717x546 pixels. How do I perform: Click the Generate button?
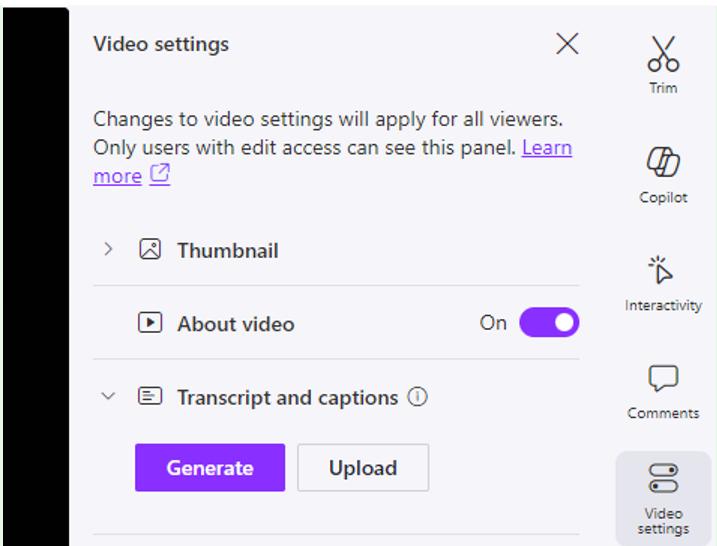pyautogui.click(x=210, y=468)
